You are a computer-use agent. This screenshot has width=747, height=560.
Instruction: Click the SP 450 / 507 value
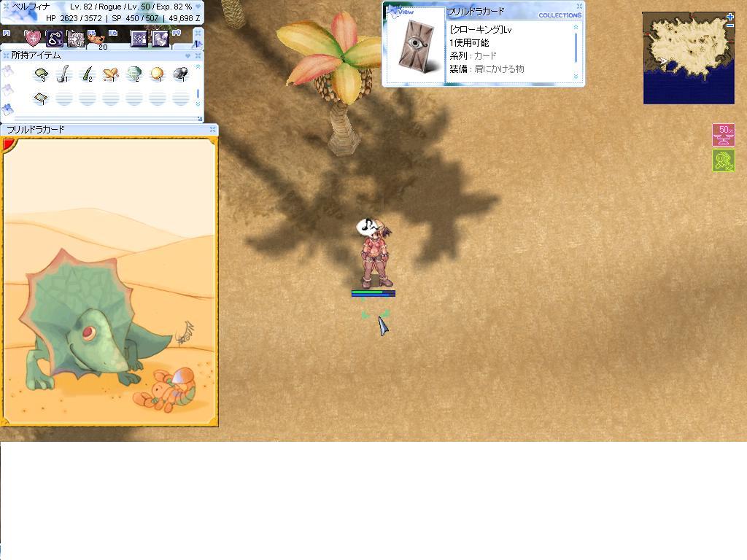coord(135,18)
